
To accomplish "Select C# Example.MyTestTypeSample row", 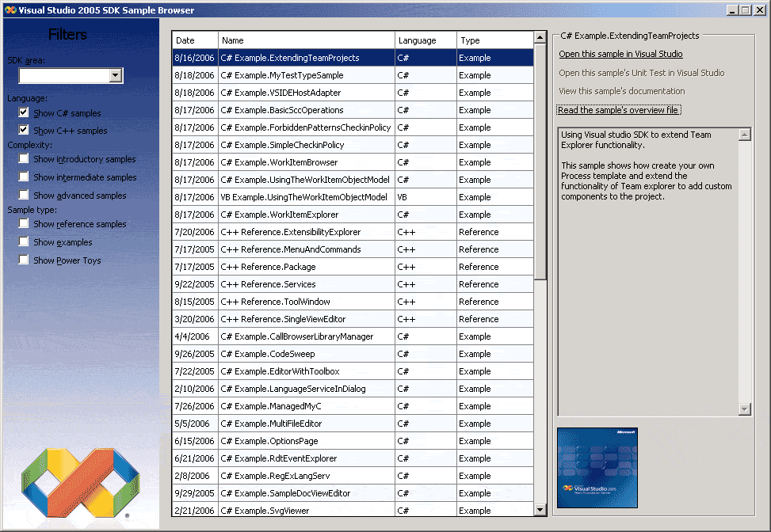I will (353, 75).
